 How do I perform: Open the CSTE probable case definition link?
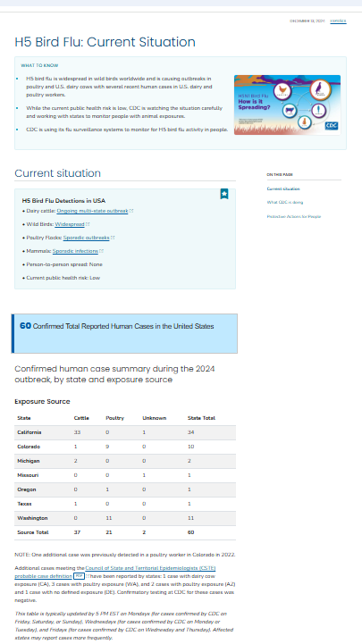pos(115,573)
